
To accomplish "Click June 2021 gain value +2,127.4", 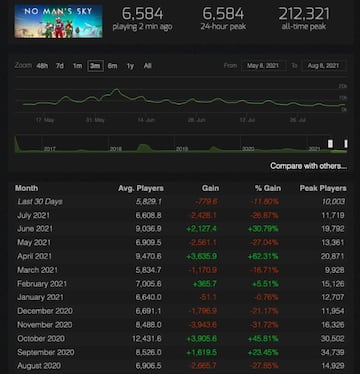I will pyautogui.click(x=201, y=229).
